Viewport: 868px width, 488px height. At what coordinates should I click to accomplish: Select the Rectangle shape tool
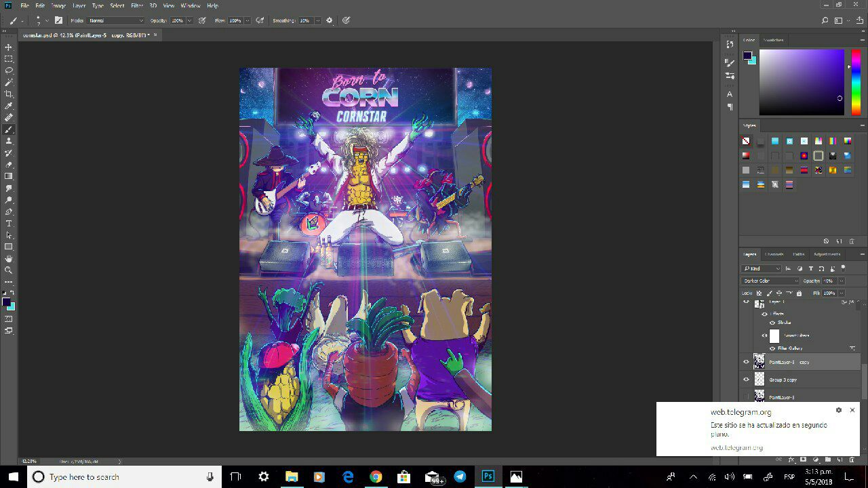(9, 247)
